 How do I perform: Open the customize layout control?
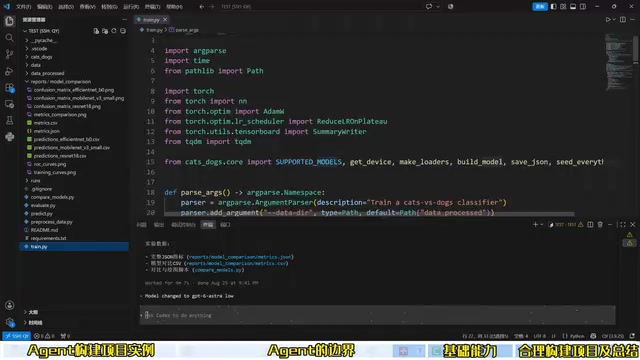pyautogui.click(x=563, y=7)
